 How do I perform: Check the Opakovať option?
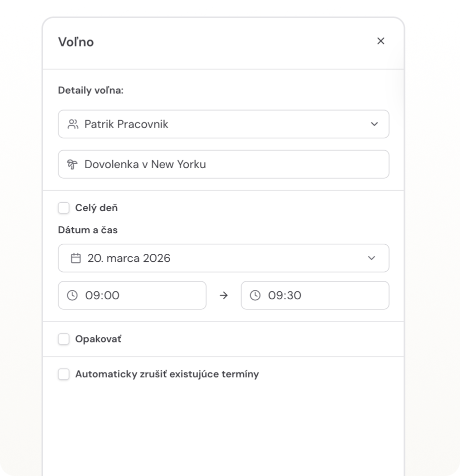(63, 339)
